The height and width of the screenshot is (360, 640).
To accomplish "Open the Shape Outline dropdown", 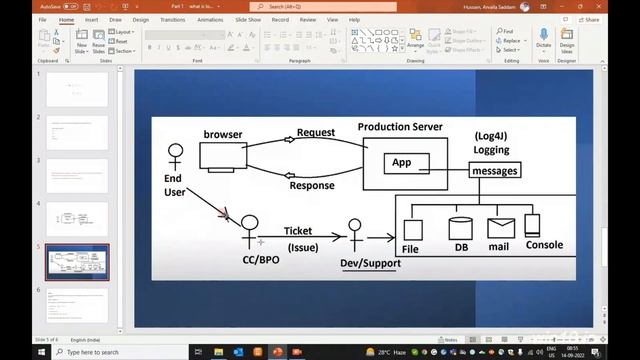I will 464,40.
